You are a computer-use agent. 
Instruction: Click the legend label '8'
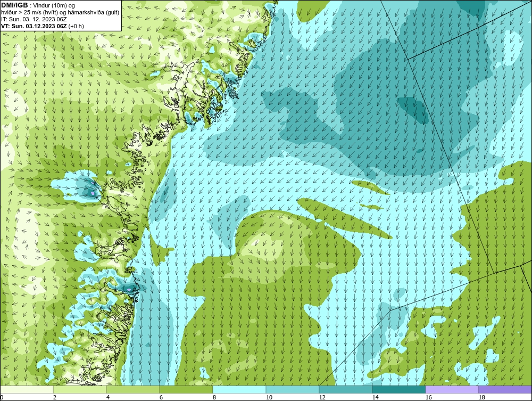(x=214, y=397)
